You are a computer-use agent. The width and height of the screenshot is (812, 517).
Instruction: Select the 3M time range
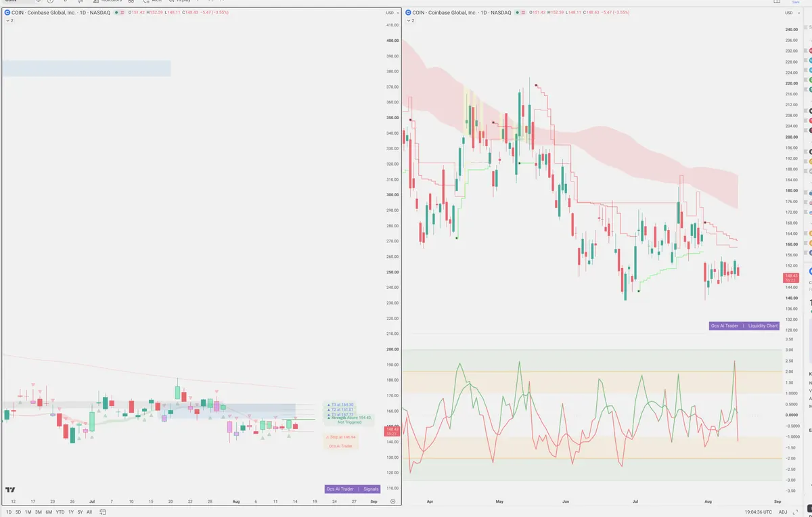point(39,512)
